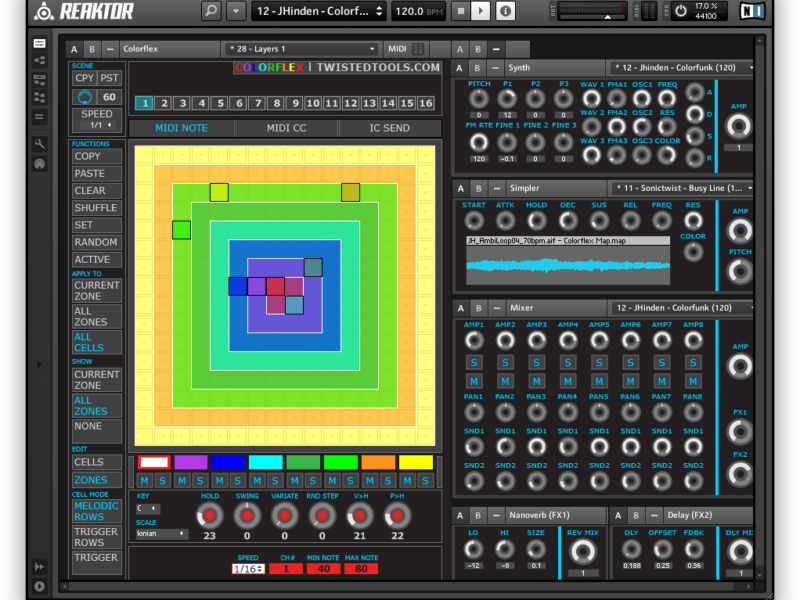Image resolution: width=800 pixels, height=600 pixels.
Task: Click the SHUFFLE function button
Action: pyautogui.click(x=96, y=208)
